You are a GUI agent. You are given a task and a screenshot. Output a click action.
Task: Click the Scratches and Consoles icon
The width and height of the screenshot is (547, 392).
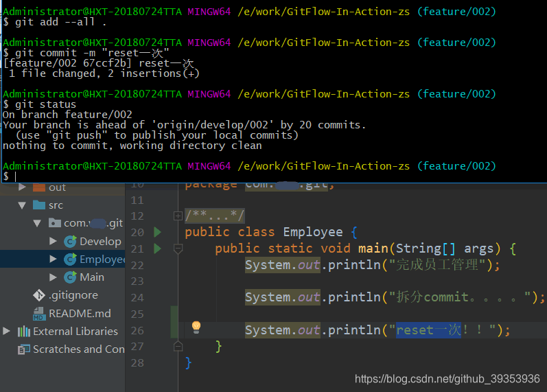[24, 349]
